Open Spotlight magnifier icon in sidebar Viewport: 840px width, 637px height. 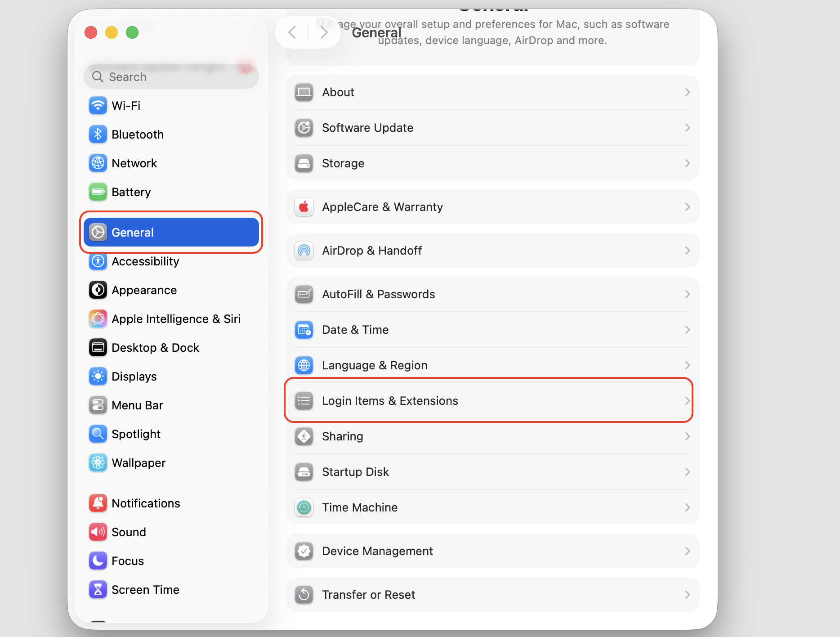pyautogui.click(x=98, y=434)
